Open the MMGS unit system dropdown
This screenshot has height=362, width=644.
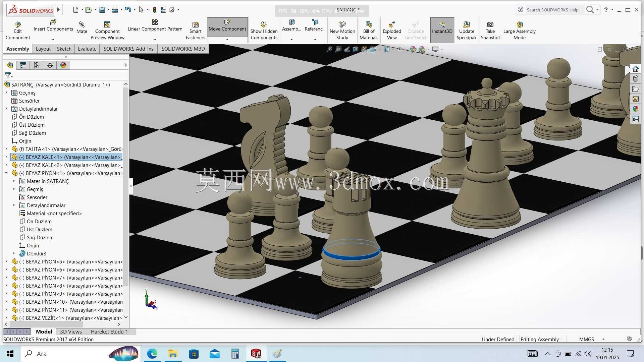(603, 339)
